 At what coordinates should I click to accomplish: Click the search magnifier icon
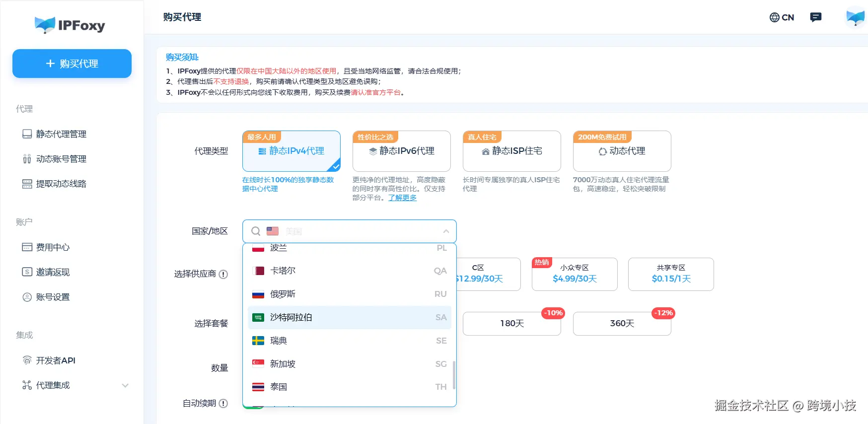coord(256,231)
